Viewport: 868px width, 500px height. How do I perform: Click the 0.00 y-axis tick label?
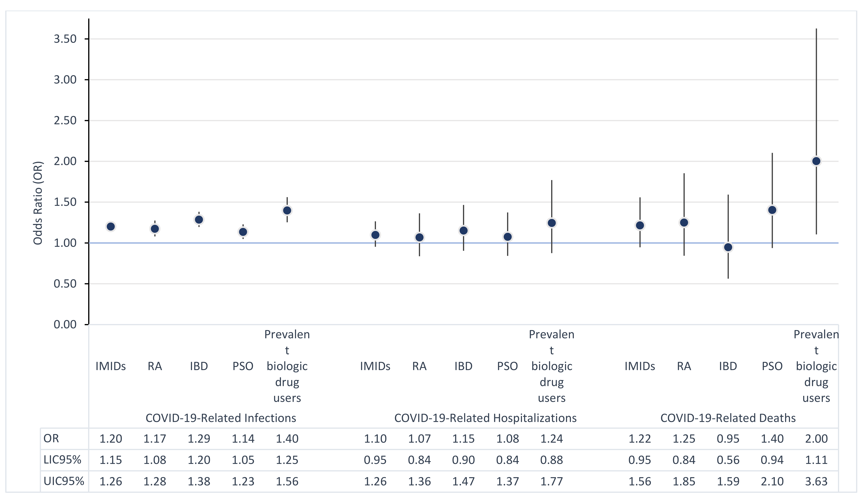65,324
